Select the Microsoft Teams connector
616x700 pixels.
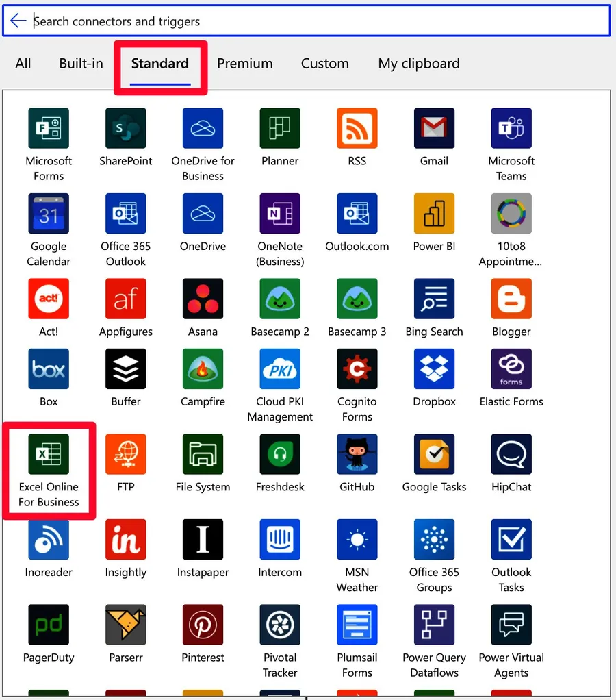(511, 127)
